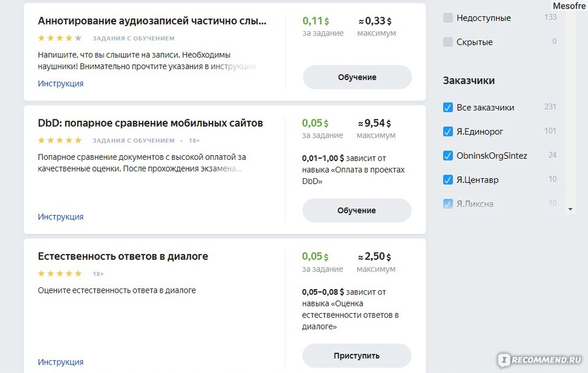Click Приступить for dialogue naturalness task
This screenshot has width=588, height=373.
click(x=357, y=355)
